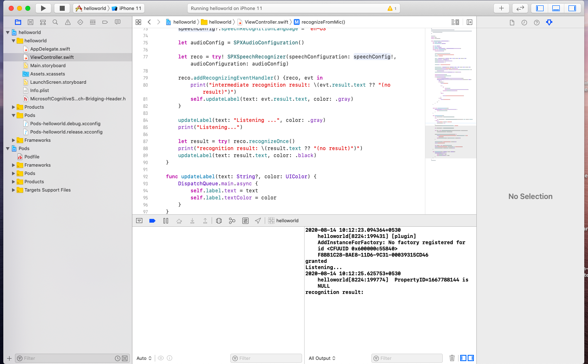Open the Memory Graph debugger icon
The image size is (588, 364).
(232, 221)
